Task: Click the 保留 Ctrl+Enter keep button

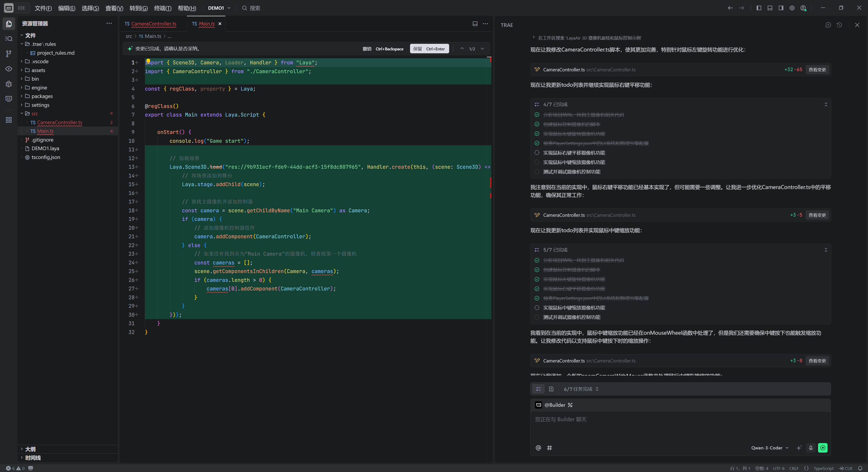Action: [429, 49]
